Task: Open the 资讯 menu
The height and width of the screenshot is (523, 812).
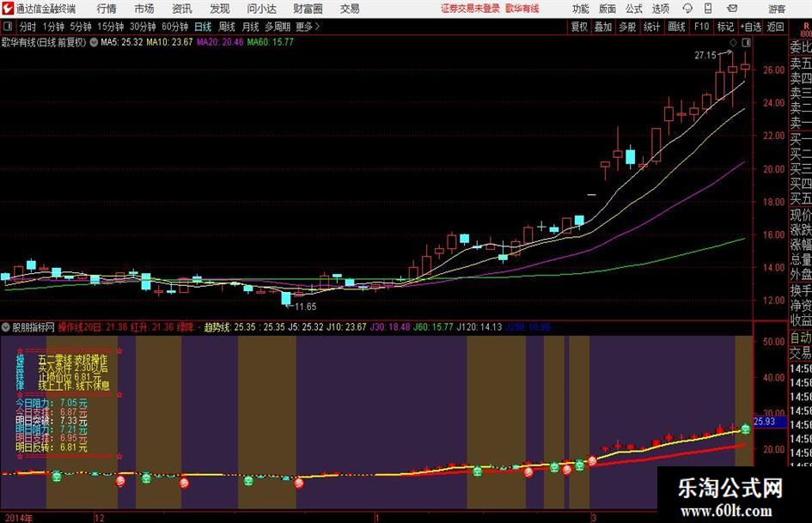Action: point(182,9)
